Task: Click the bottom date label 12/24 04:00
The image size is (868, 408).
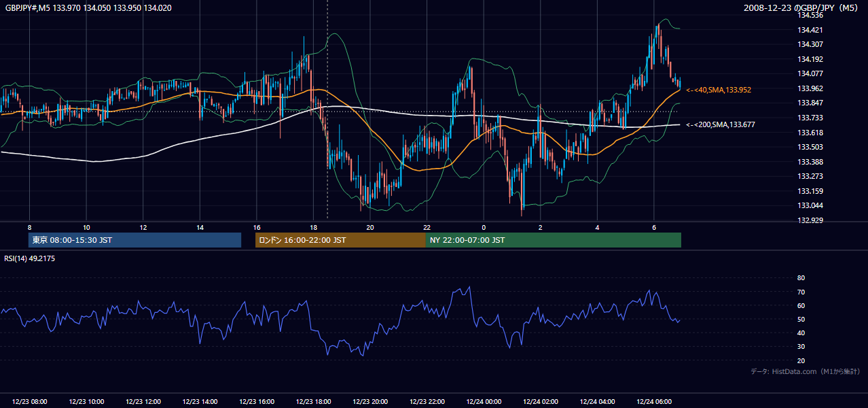Action: coord(597,402)
